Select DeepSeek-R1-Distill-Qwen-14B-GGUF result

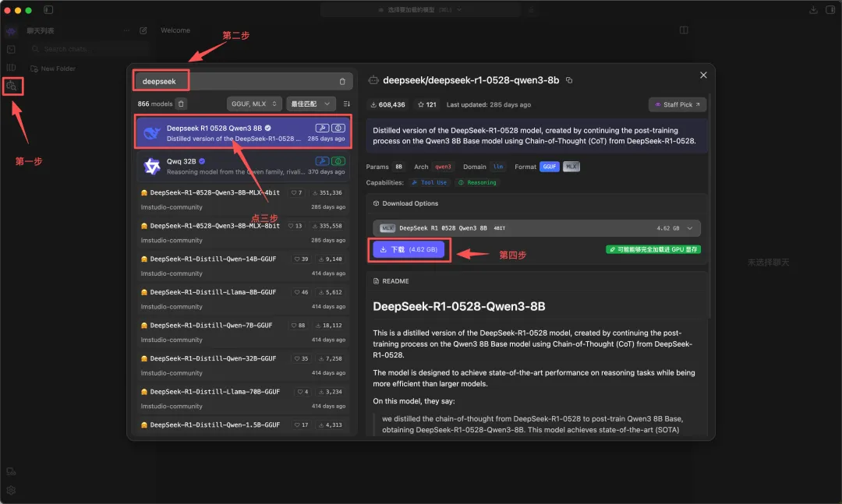coord(243,266)
